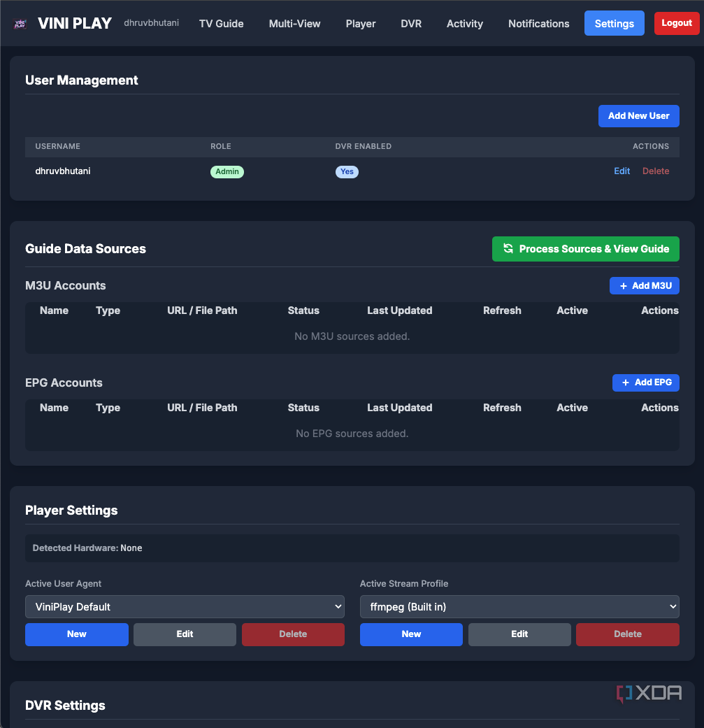704x728 pixels.
Task: Click the DVR ENABLED column header
Action: (x=364, y=146)
